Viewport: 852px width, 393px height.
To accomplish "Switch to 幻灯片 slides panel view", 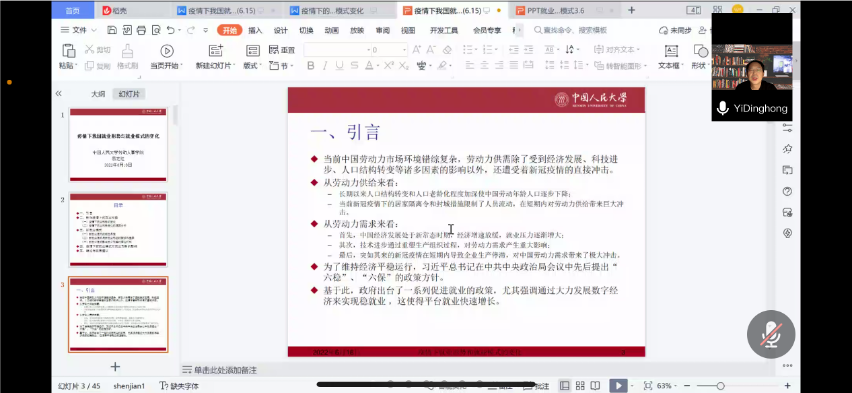I will (129, 94).
